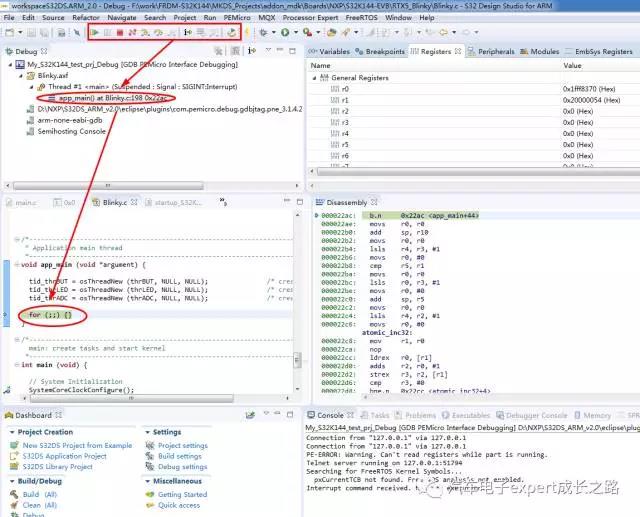The width and height of the screenshot is (640, 517).
Task: Collapse the General Registers group
Action: click(314, 78)
